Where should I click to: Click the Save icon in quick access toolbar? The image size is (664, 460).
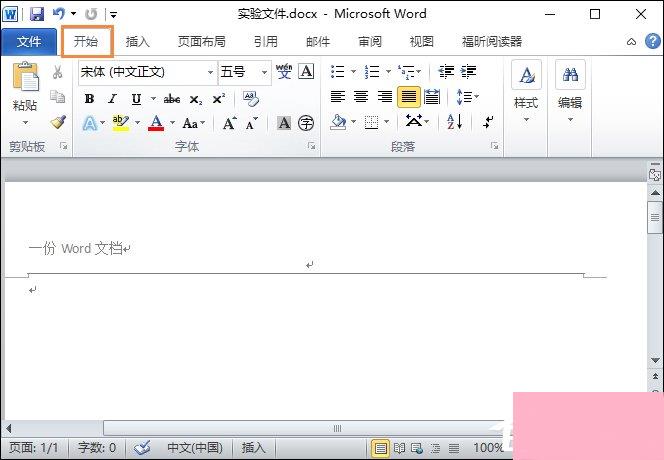pos(37,14)
